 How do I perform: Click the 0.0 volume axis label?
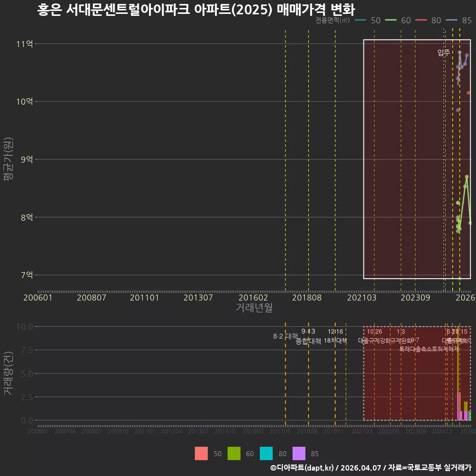click(27, 420)
